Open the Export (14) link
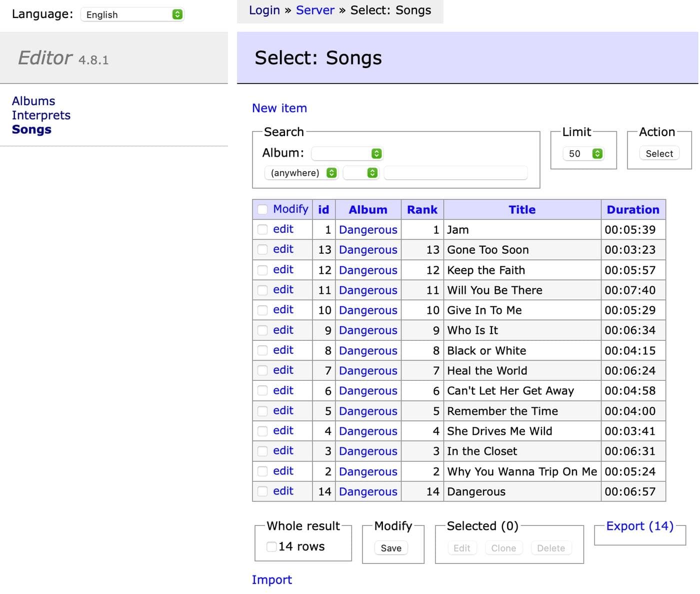 point(640,526)
